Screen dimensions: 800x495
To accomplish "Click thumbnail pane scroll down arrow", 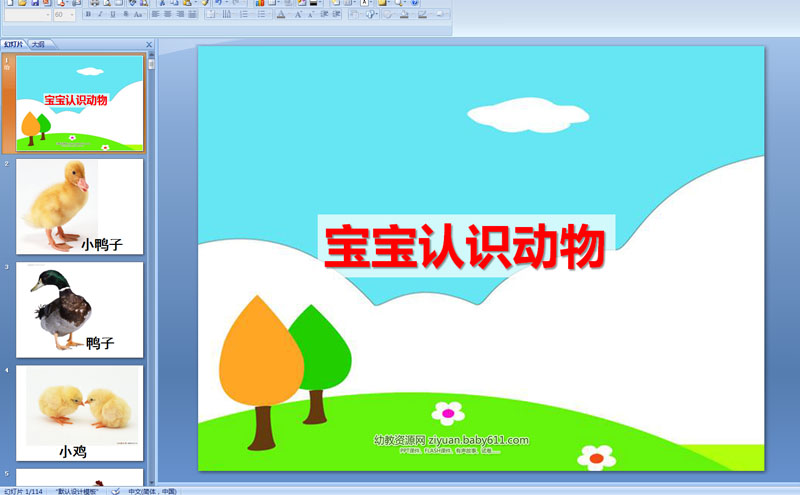I will tap(151, 481).
